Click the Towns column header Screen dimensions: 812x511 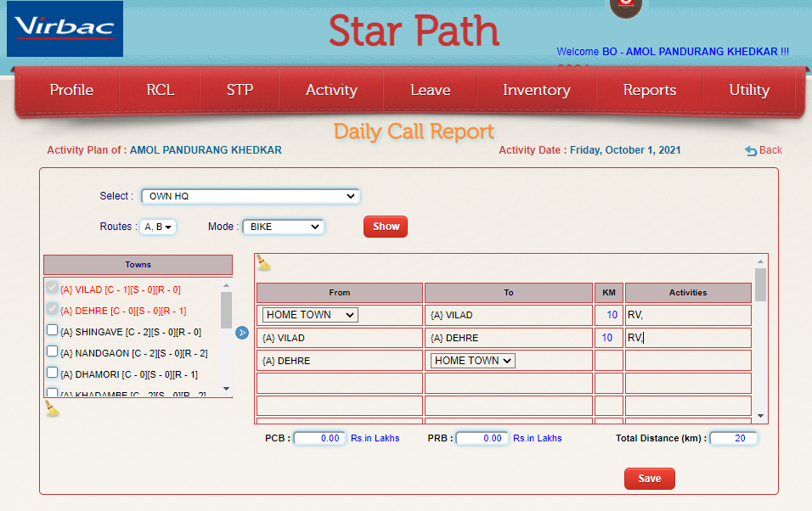coord(138,265)
